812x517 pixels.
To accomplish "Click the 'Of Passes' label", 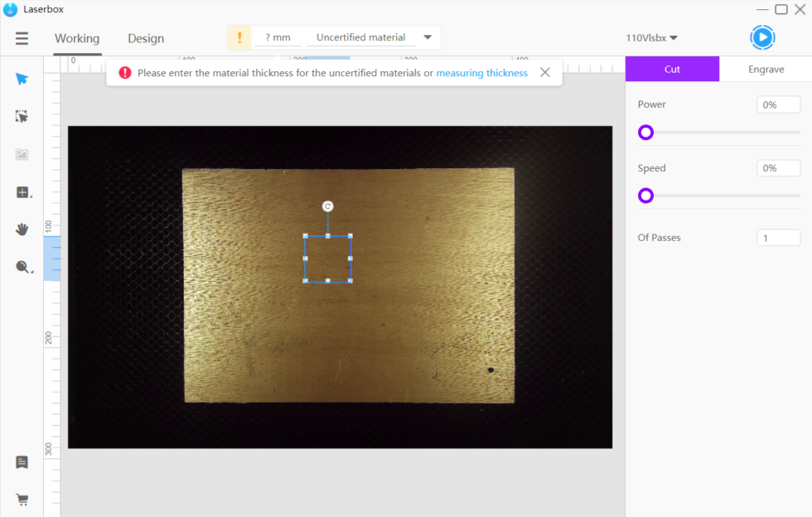I will [x=660, y=238].
